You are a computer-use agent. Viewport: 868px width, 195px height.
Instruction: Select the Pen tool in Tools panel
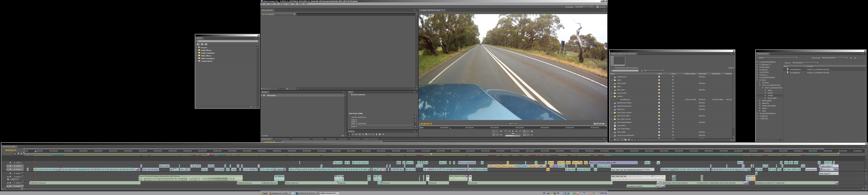coord(377,134)
